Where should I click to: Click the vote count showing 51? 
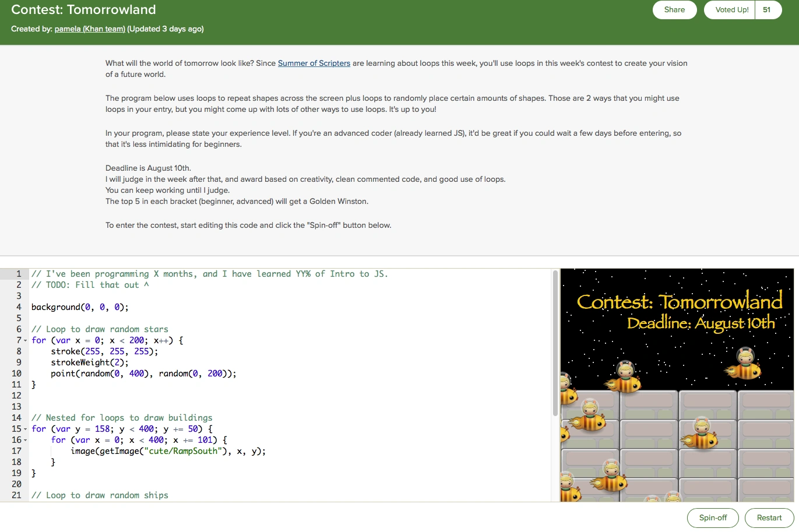tap(767, 10)
